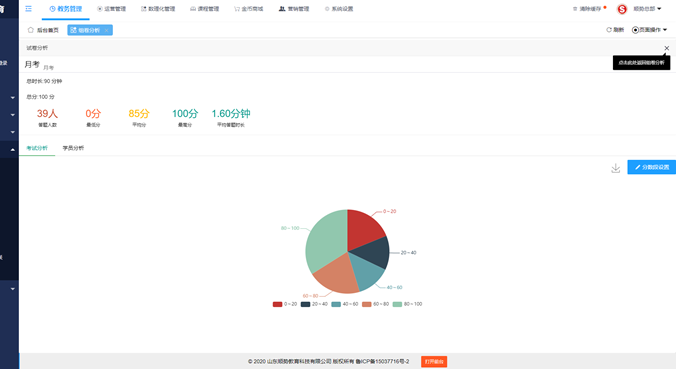Click the orange button in the footer
The image size is (676, 369).
click(434, 361)
